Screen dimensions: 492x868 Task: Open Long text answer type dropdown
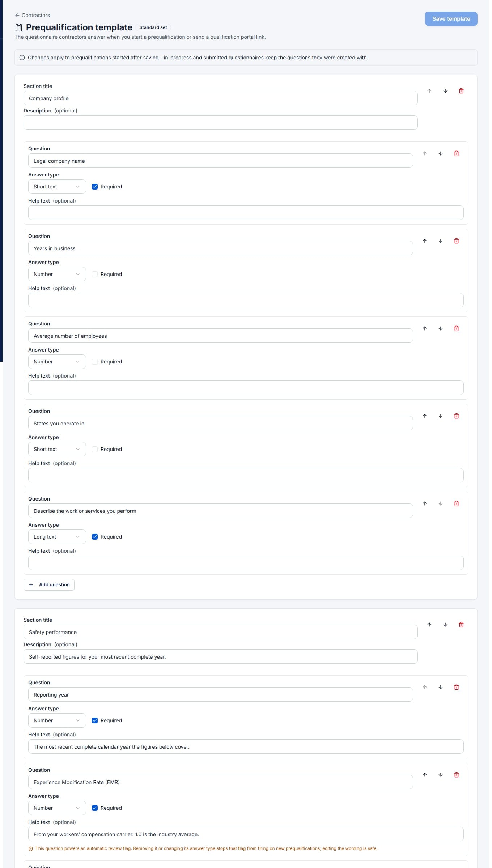[x=57, y=537]
